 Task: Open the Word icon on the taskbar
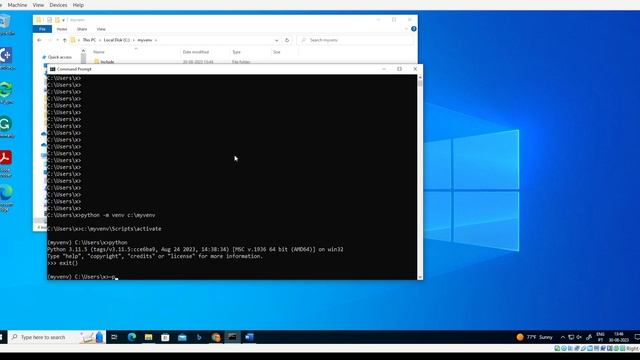(x=249, y=337)
